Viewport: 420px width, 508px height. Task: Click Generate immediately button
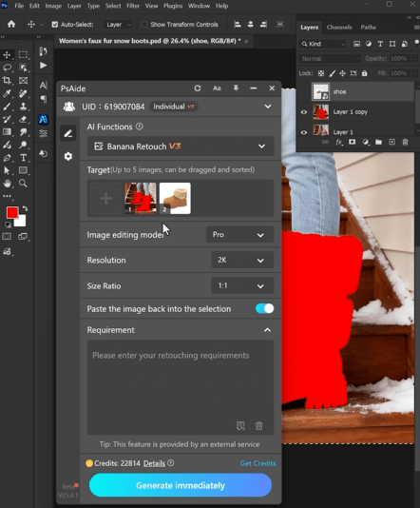pyautogui.click(x=181, y=485)
